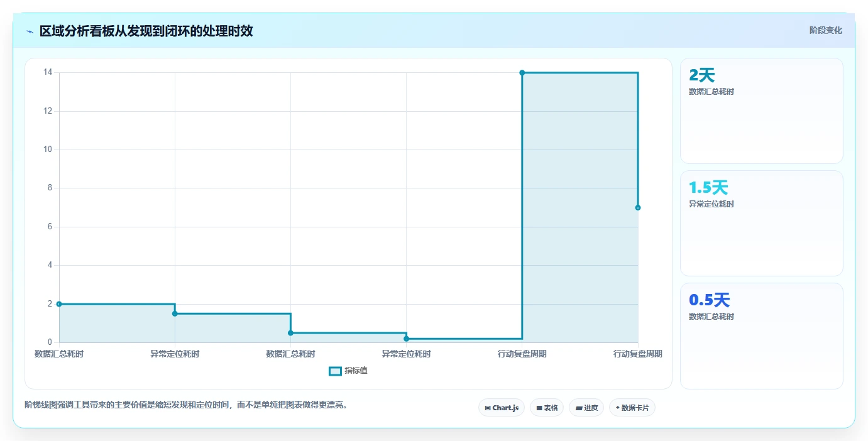Select the 0.5天 metric card

pyautogui.click(x=762, y=336)
